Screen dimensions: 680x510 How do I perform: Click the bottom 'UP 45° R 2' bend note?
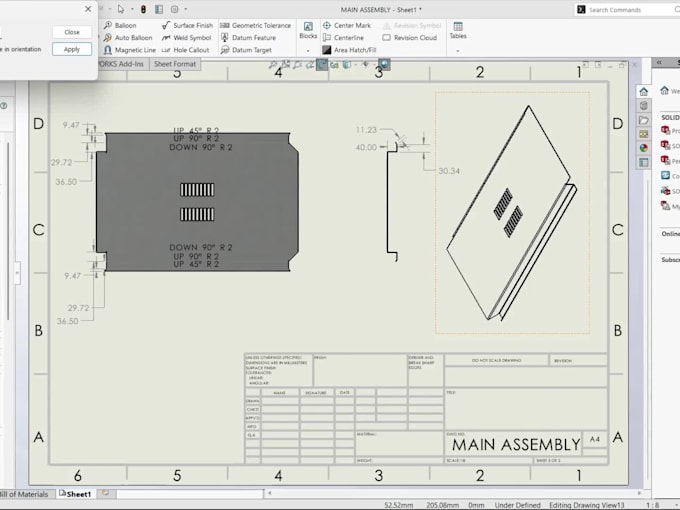tap(196, 264)
